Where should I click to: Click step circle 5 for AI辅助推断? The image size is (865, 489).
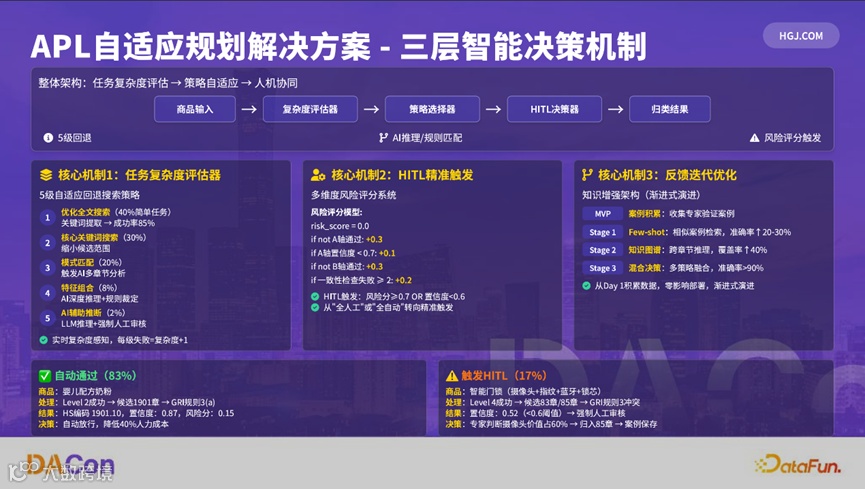point(47,318)
